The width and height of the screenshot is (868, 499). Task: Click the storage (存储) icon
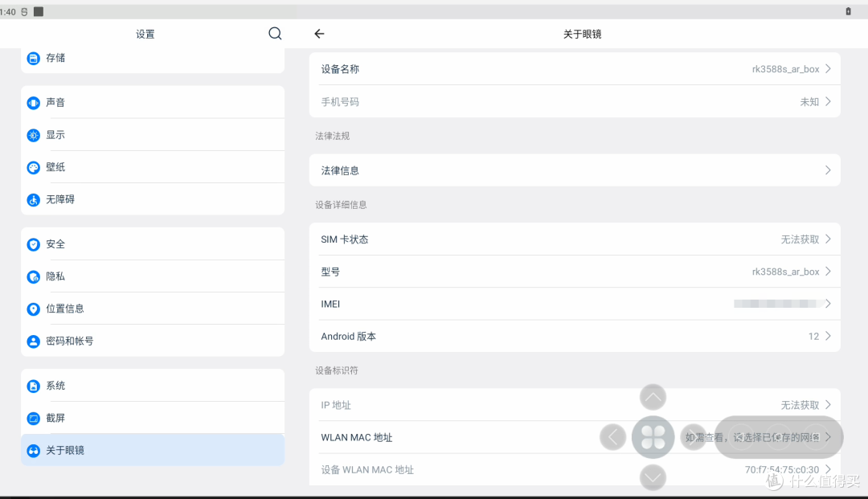coord(33,58)
